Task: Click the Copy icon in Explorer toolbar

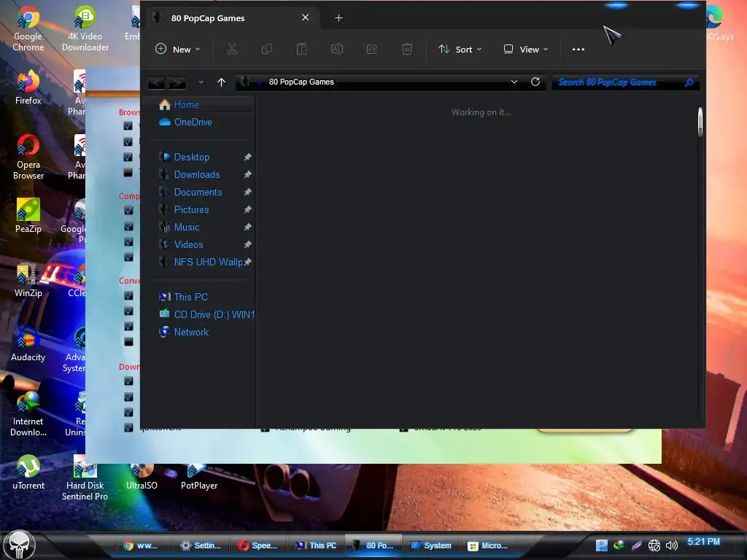Action: point(267,49)
